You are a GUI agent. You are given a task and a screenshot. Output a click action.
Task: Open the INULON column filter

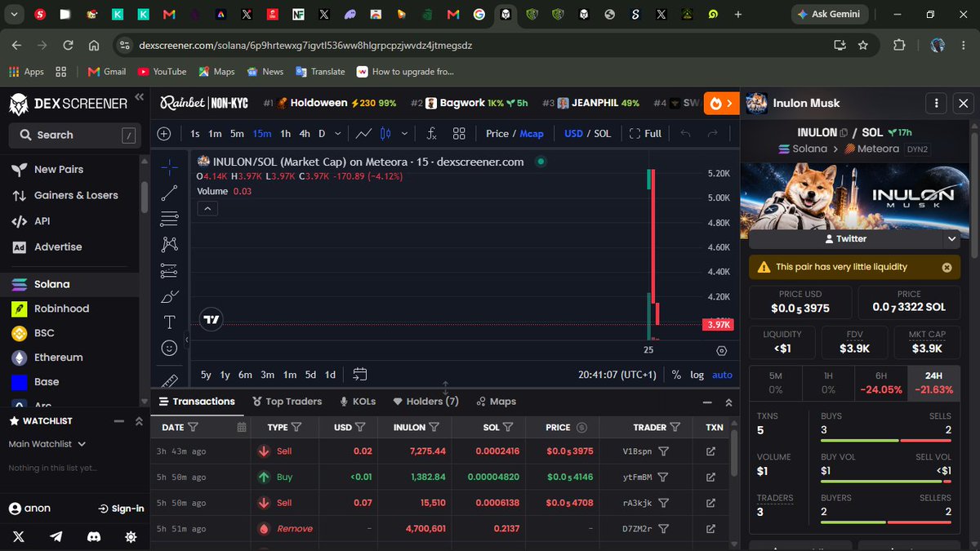point(434,427)
